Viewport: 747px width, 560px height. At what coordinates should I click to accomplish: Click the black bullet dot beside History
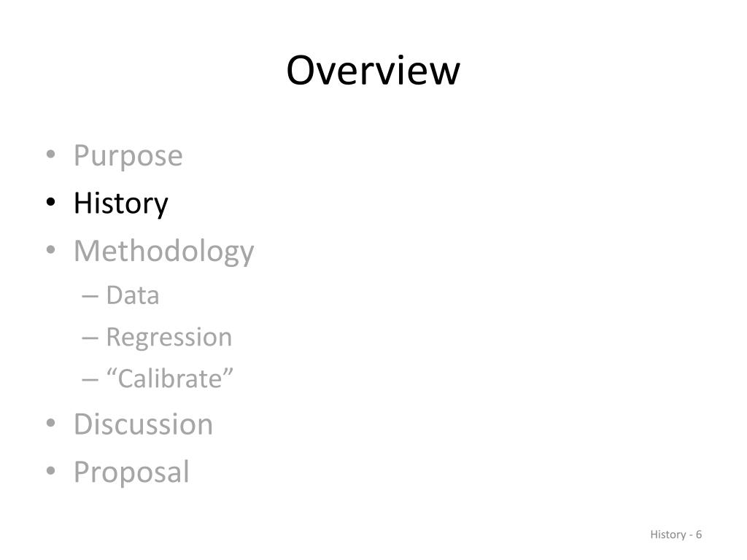(51, 202)
